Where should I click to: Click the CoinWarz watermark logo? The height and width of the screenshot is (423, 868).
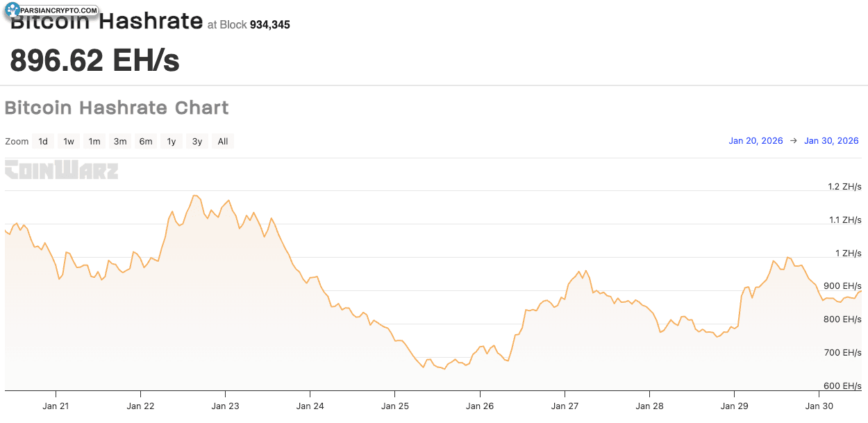tap(61, 170)
